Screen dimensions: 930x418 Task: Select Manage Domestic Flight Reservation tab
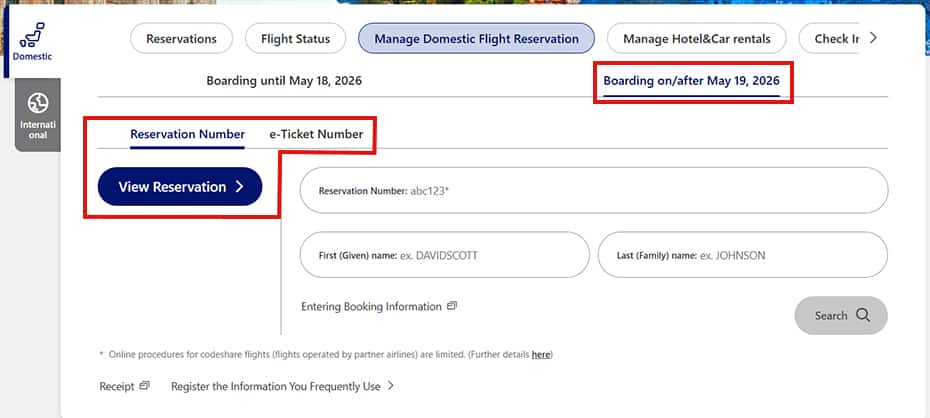pos(476,39)
